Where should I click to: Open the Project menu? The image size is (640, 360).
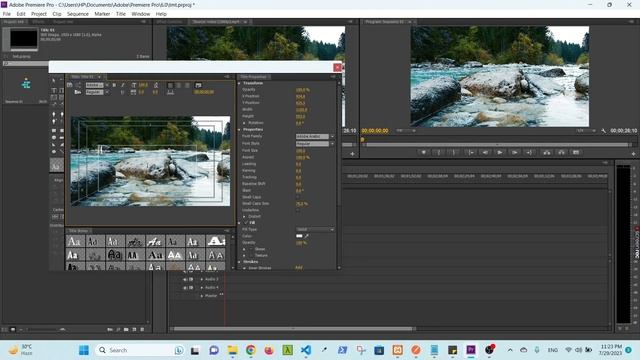pos(39,14)
